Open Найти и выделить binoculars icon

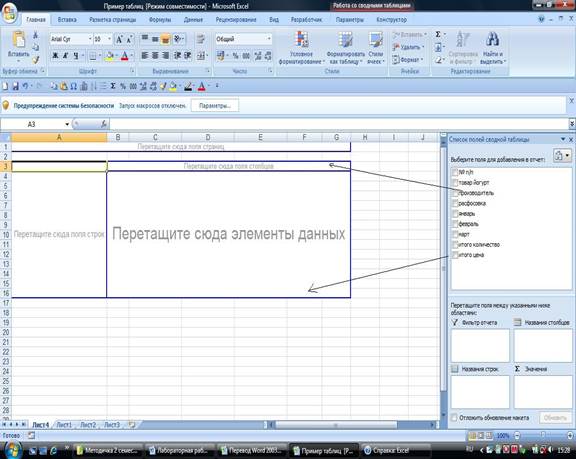pos(493,39)
